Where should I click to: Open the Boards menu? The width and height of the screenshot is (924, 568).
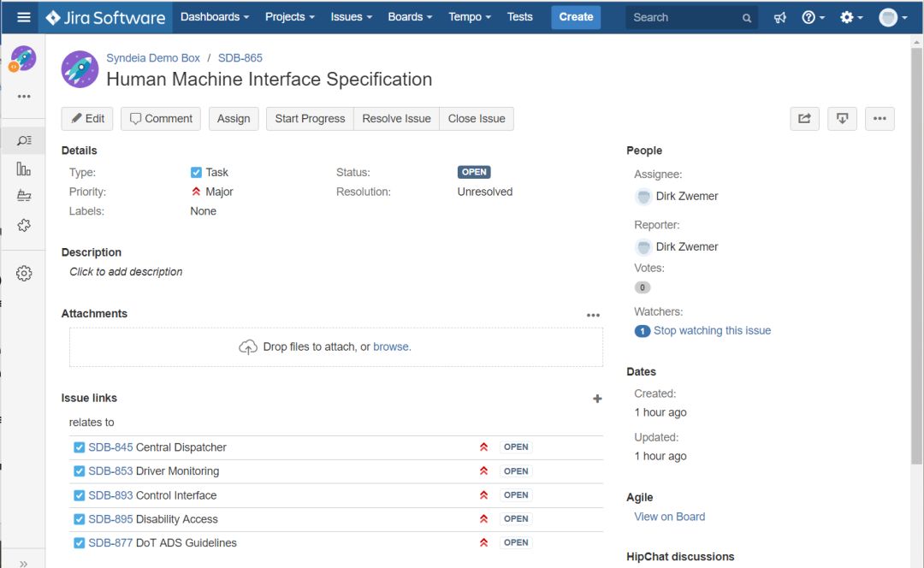409,17
